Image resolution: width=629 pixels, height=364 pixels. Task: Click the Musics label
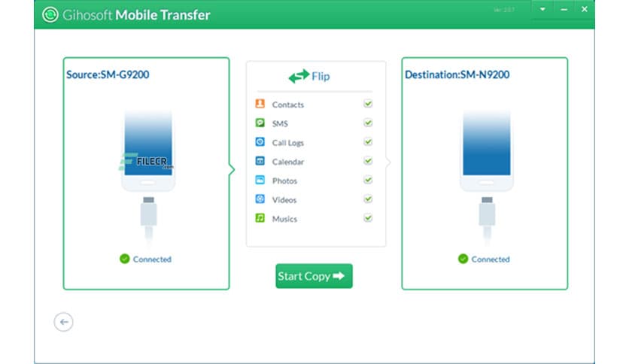pyautogui.click(x=284, y=219)
